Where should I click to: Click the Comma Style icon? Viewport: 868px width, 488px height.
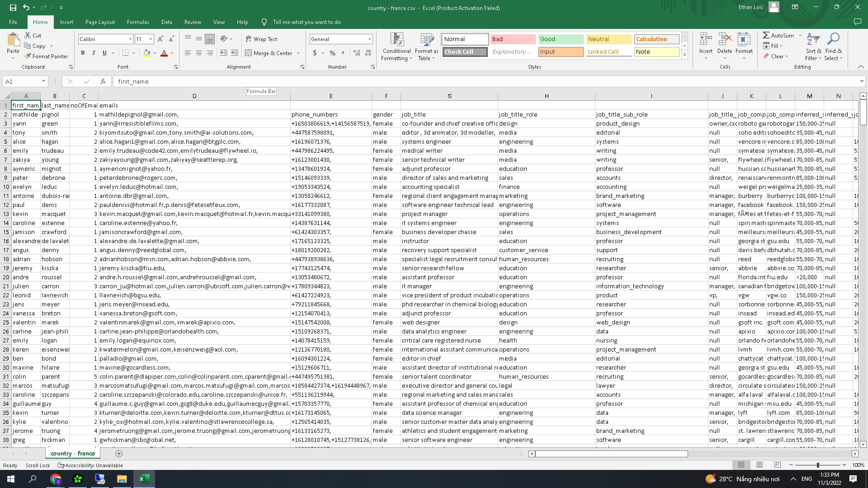coord(343,53)
